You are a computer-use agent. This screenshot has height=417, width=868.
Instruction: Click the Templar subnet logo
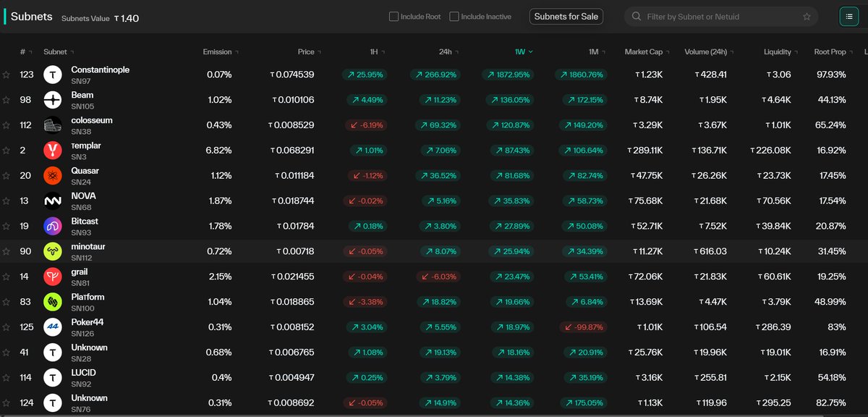[53, 151]
